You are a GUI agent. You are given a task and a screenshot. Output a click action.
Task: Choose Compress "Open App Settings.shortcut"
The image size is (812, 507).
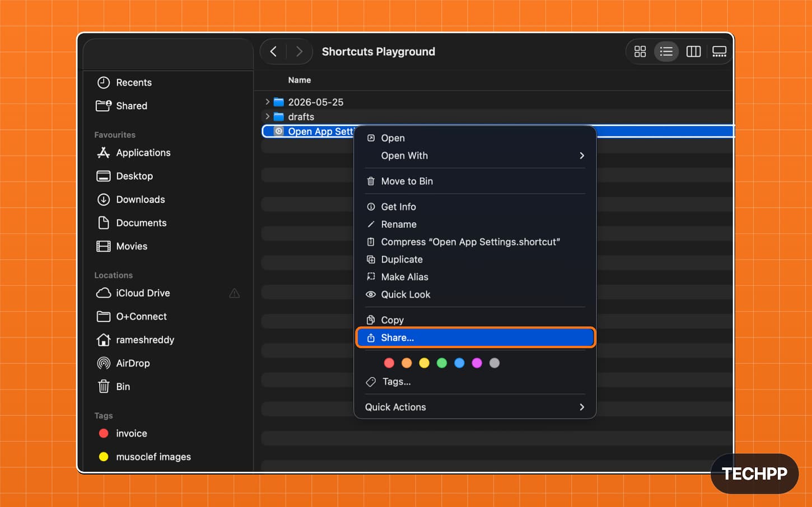click(475, 242)
